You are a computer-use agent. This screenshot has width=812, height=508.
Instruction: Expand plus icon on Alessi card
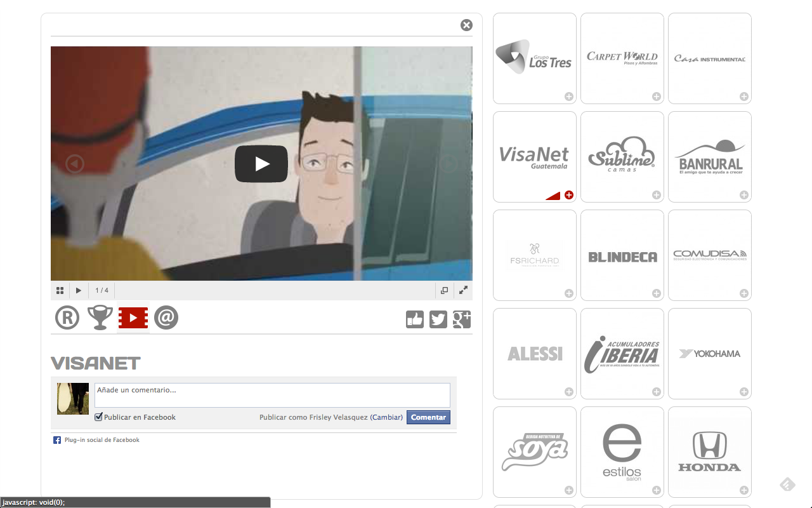tap(569, 392)
